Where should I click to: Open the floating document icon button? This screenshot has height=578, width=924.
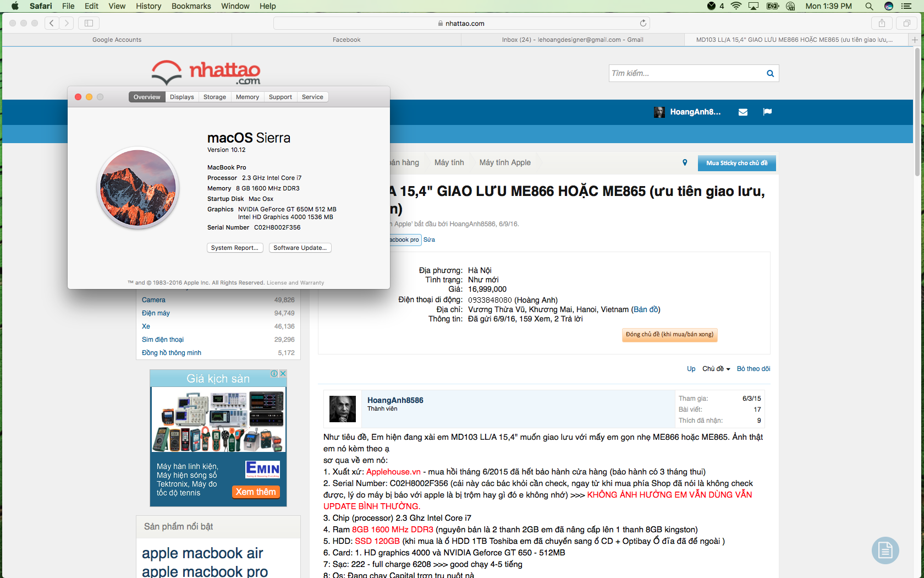pyautogui.click(x=885, y=550)
